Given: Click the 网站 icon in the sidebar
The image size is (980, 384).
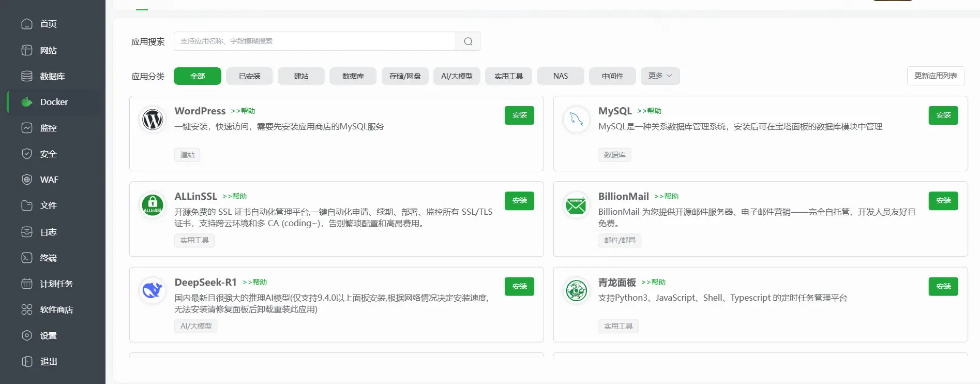Looking at the screenshot, I should (x=27, y=50).
